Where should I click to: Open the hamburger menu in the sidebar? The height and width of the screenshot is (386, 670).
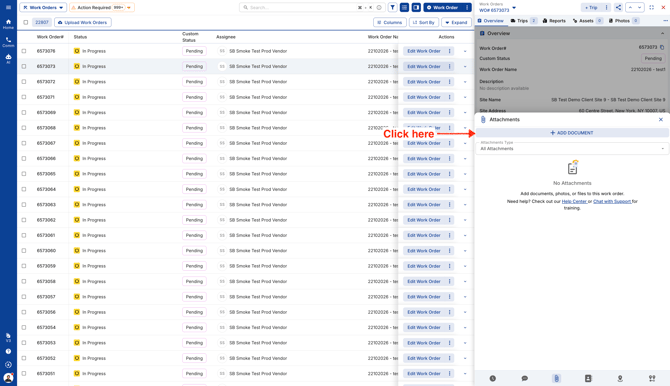pos(8,7)
